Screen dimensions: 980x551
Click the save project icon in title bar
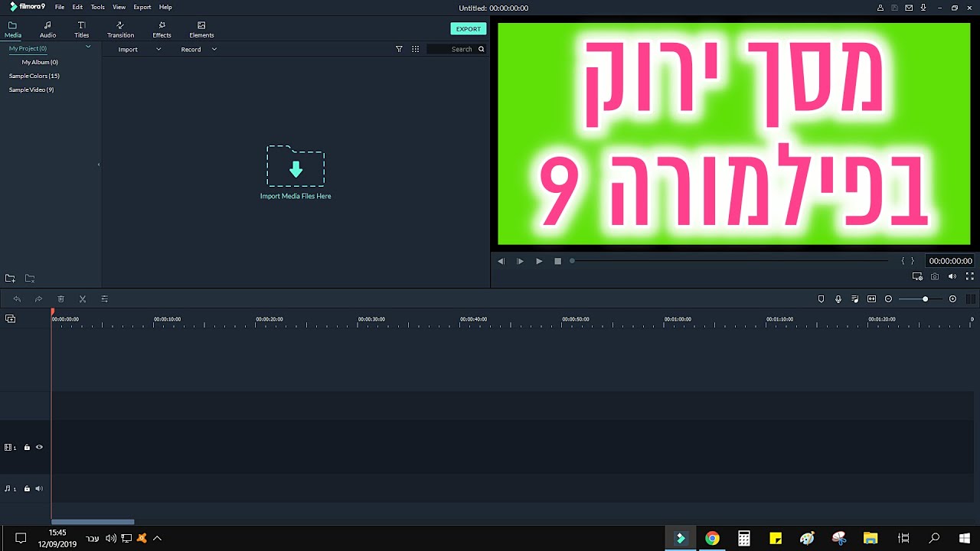(894, 8)
